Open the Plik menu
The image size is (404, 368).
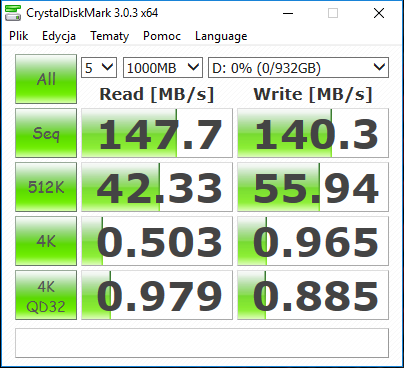pyautogui.click(x=19, y=36)
